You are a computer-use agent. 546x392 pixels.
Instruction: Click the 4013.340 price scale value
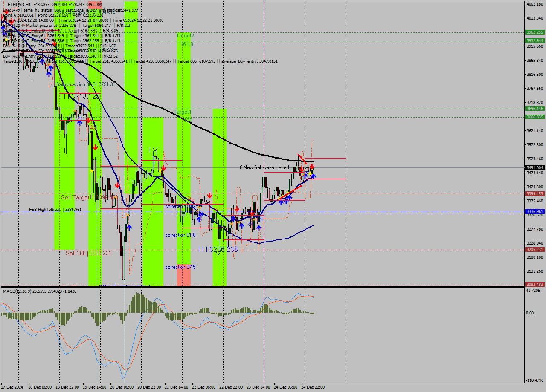[535, 18]
